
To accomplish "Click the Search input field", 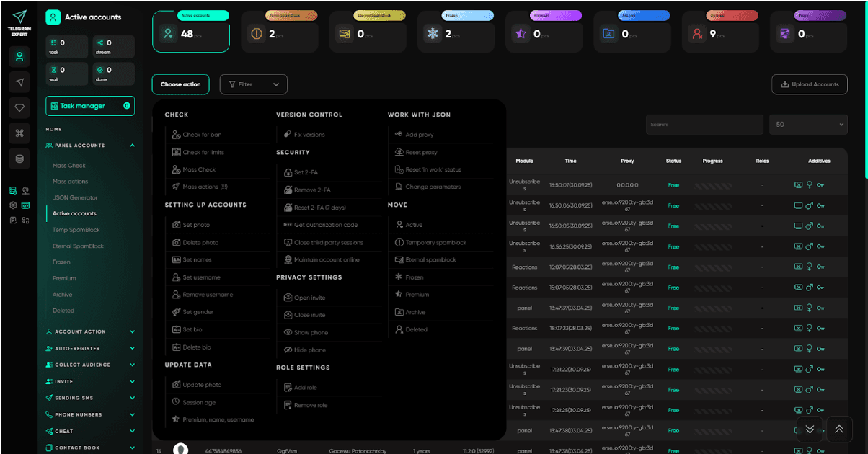I will (704, 124).
